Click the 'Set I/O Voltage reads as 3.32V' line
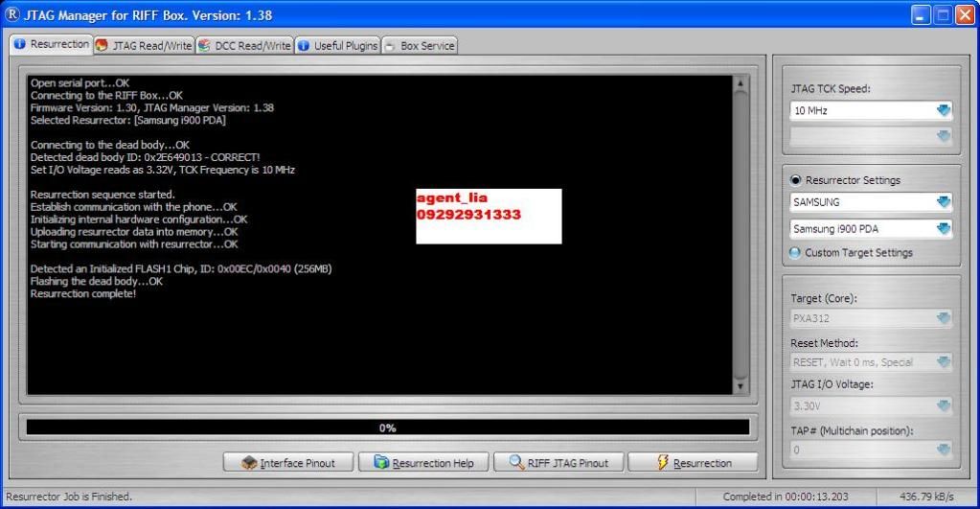 [x=163, y=170]
